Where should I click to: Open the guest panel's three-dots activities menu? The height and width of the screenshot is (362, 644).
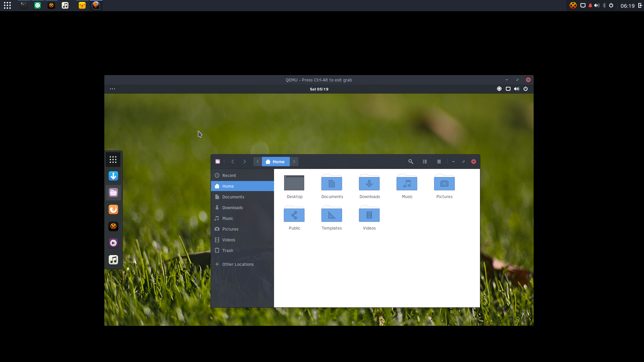(112, 89)
